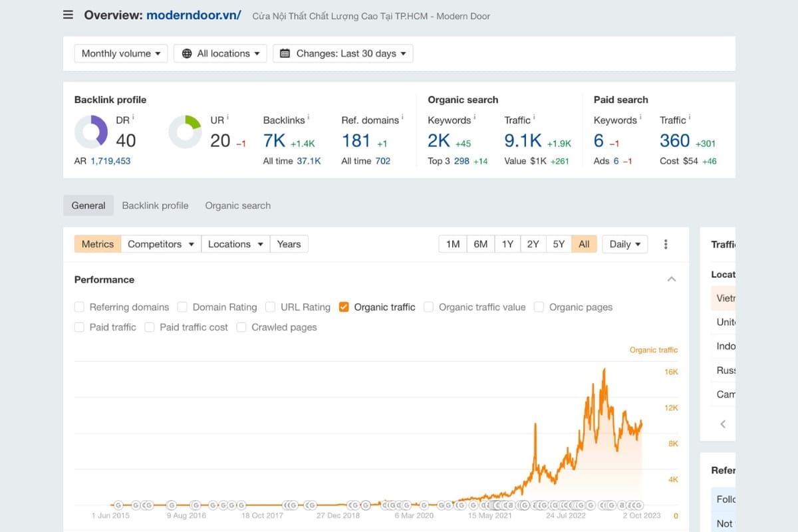
Task: Enable Referring domains checkbox
Action: (x=79, y=307)
